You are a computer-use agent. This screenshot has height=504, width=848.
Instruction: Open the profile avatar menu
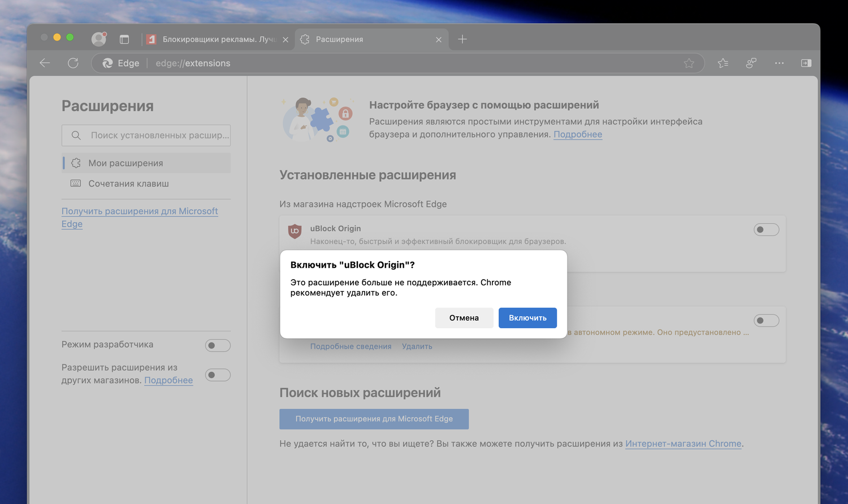tap(99, 38)
